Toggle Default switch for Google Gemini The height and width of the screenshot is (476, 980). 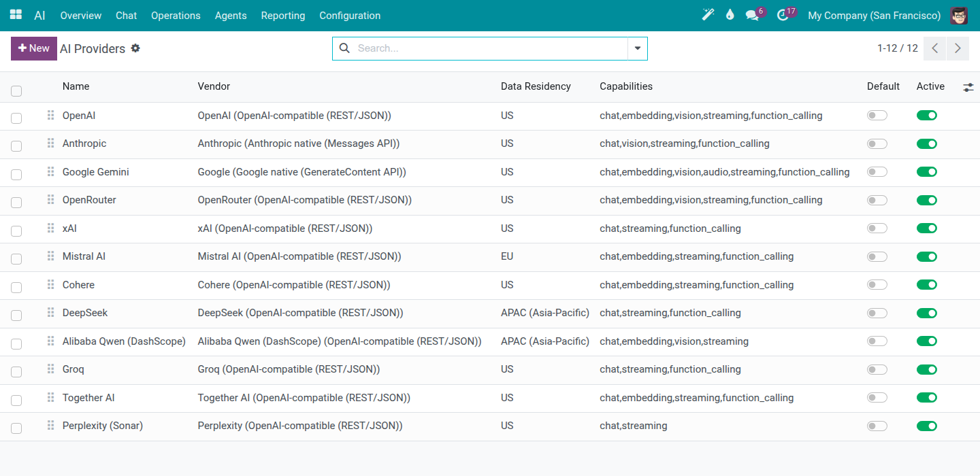tap(877, 172)
